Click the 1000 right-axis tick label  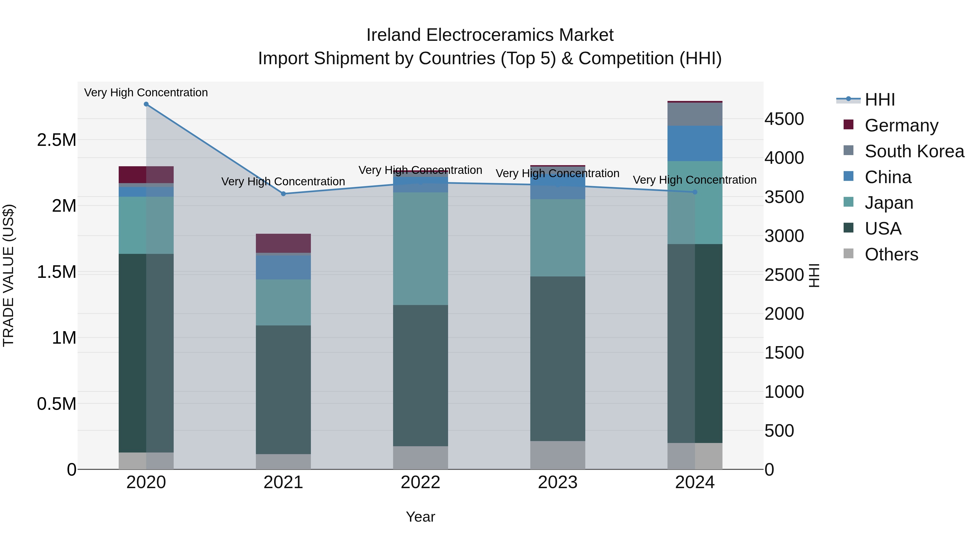785,392
